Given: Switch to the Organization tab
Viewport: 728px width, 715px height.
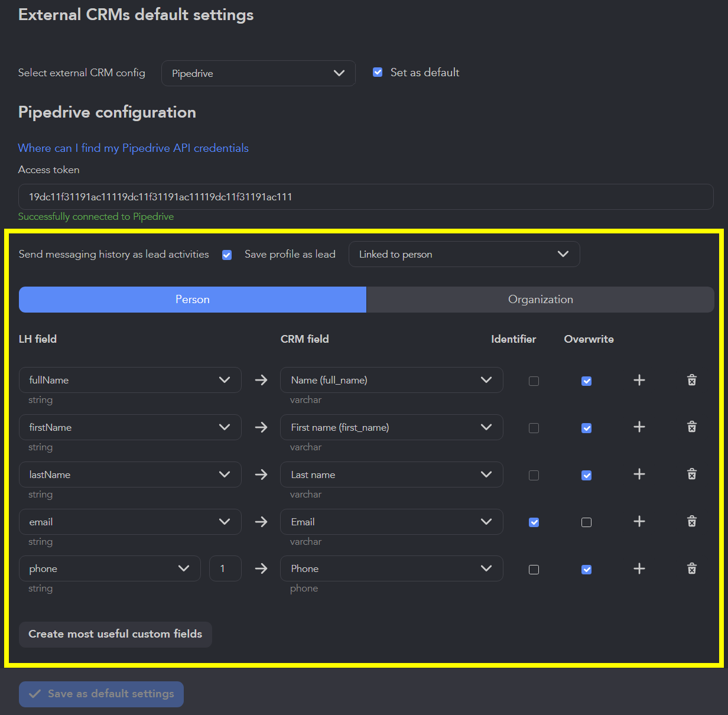Looking at the screenshot, I should pyautogui.click(x=540, y=300).
